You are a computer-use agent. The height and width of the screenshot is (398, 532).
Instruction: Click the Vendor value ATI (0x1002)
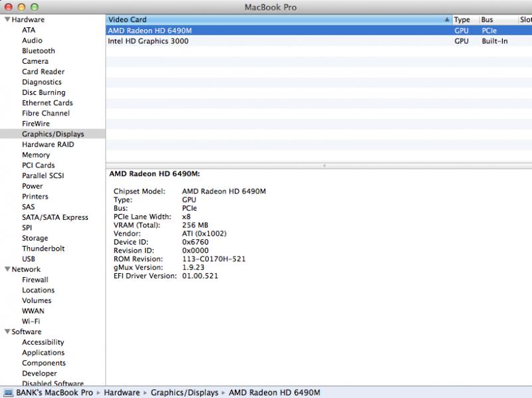204,234
